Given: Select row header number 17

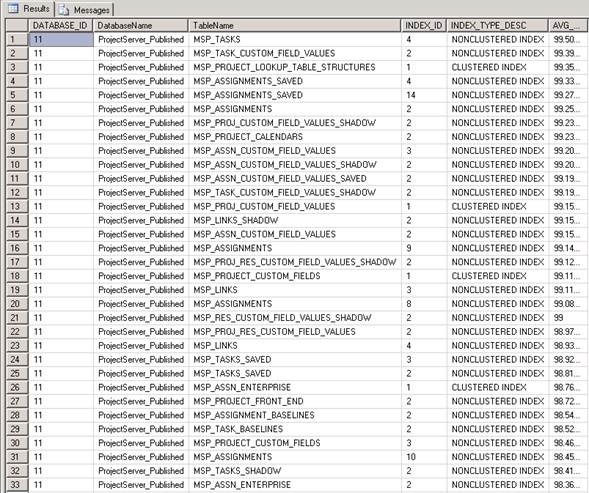Looking at the screenshot, I should 17,262.
